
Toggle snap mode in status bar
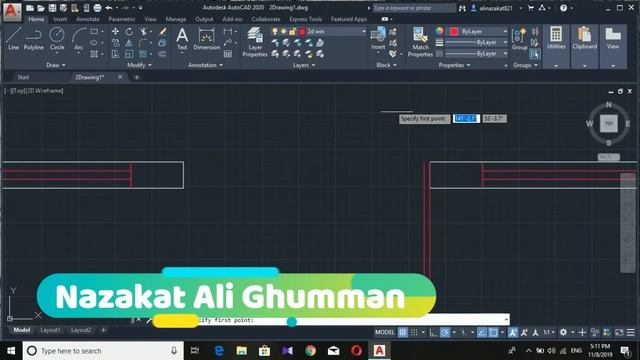pos(414,332)
